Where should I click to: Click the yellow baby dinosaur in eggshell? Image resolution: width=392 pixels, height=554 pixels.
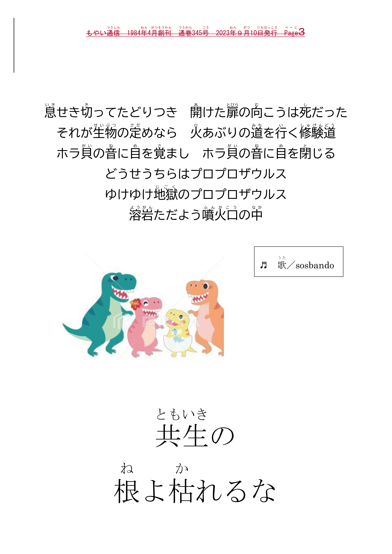tap(180, 332)
